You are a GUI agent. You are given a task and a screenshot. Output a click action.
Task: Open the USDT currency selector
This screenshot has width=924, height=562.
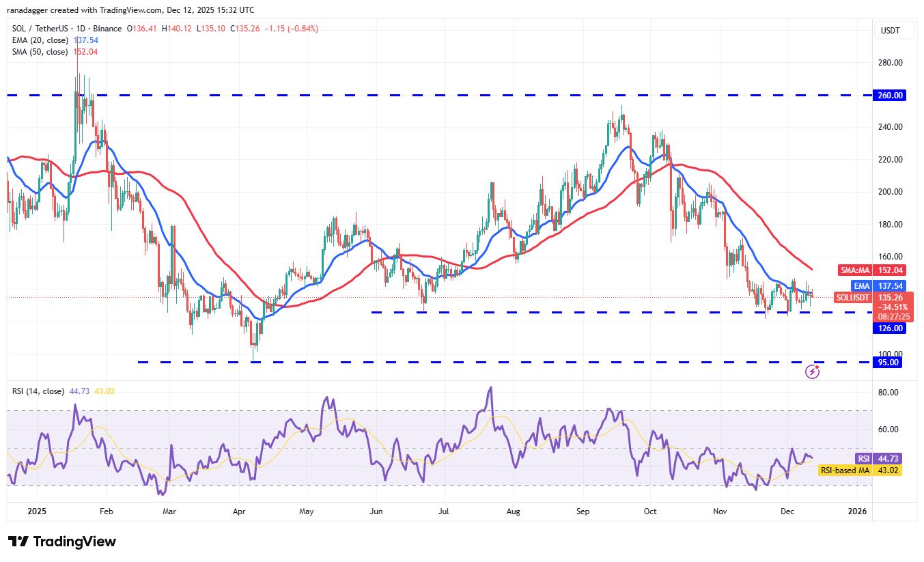click(891, 31)
